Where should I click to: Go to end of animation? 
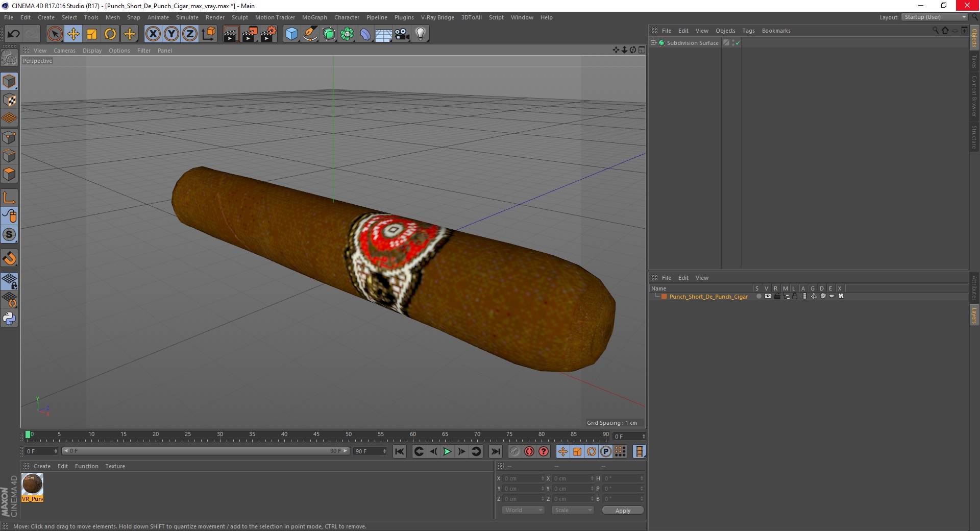coord(495,451)
